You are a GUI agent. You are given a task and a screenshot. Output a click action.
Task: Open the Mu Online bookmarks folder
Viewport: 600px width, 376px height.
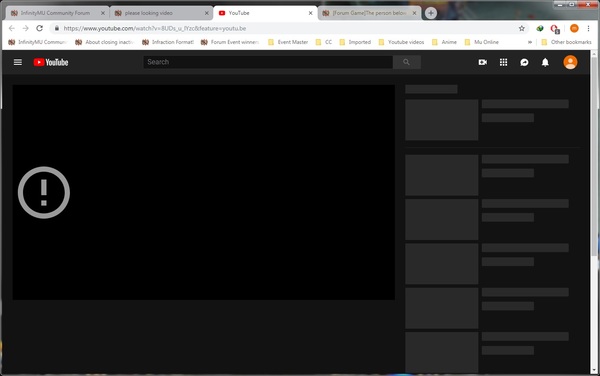coord(482,42)
